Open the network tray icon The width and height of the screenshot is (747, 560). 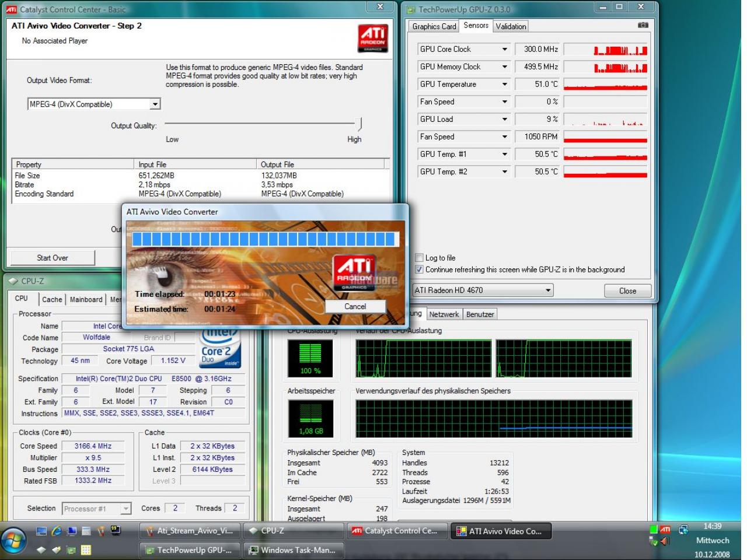pos(683,530)
